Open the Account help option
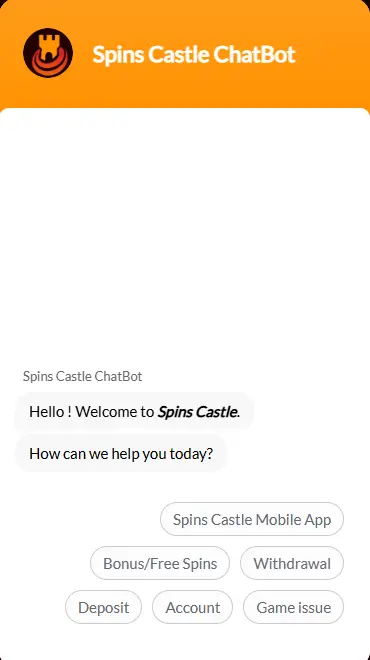370x660 pixels. click(192, 607)
